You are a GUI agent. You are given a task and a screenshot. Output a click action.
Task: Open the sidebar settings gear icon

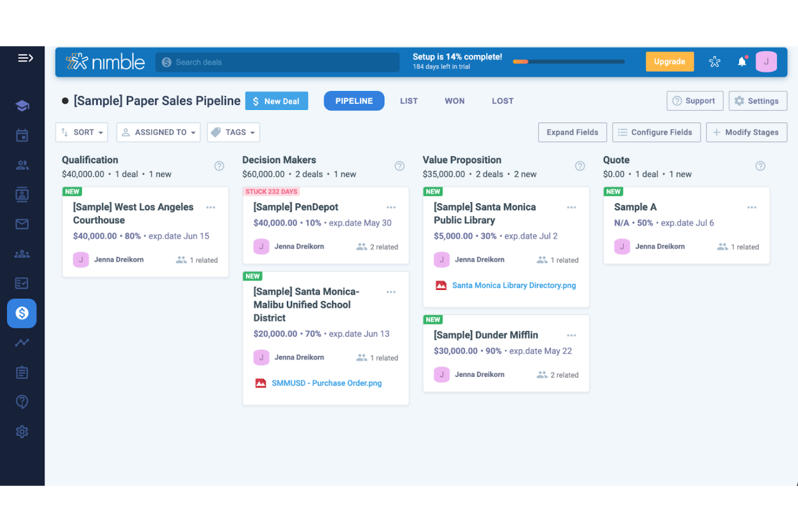tap(22, 432)
